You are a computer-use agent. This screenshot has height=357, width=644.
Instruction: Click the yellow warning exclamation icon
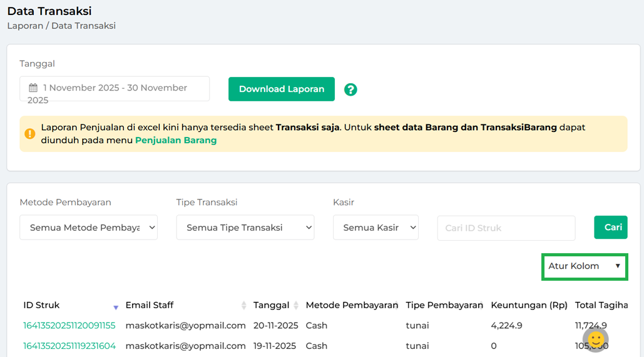[x=30, y=133]
